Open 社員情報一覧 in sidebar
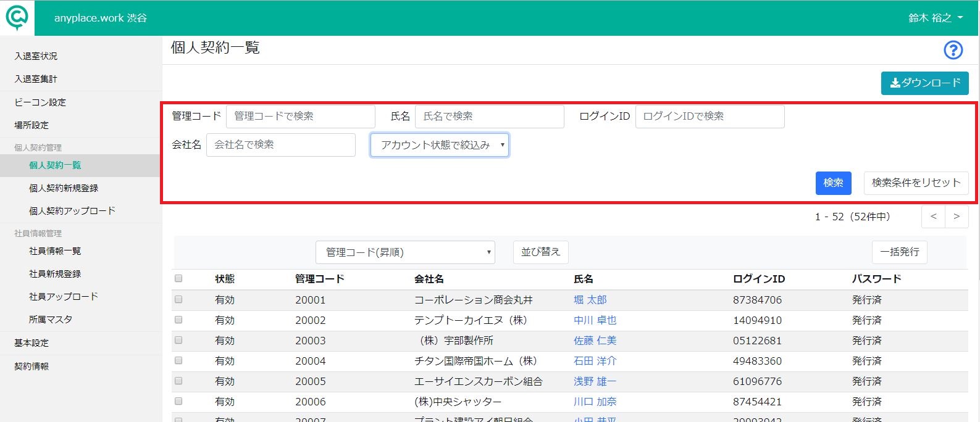980x422 pixels. pyautogui.click(x=55, y=251)
